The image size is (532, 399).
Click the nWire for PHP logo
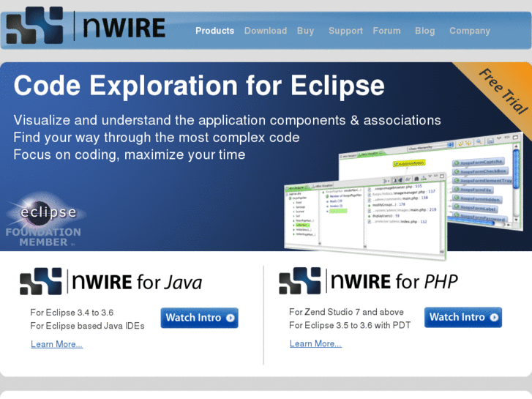click(369, 281)
